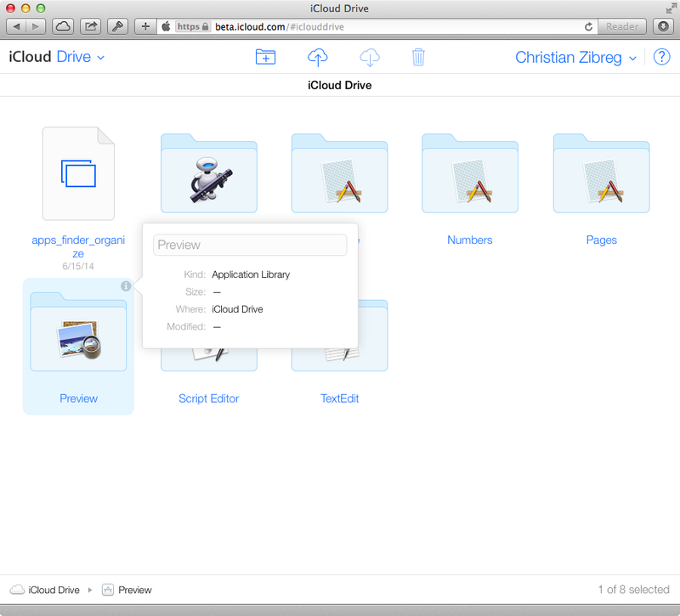
Task: Click the iCloud Drive page heading
Action: pyautogui.click(x=339, y=85)
